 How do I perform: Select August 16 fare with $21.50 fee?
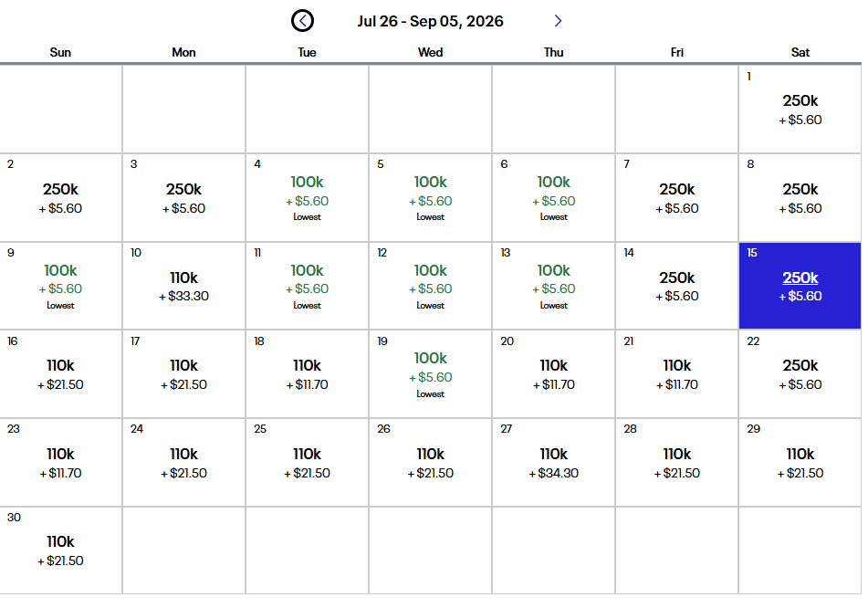(x=60, y=373)
